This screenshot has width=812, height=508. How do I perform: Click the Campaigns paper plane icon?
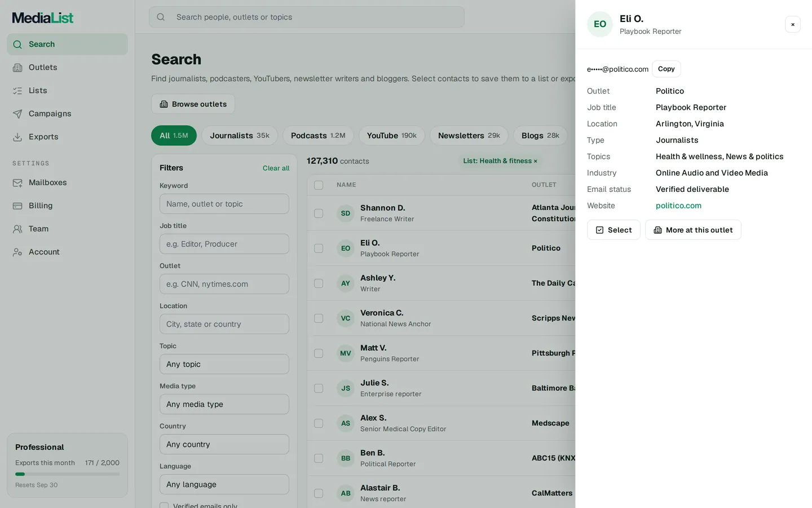tap(17, 114)
